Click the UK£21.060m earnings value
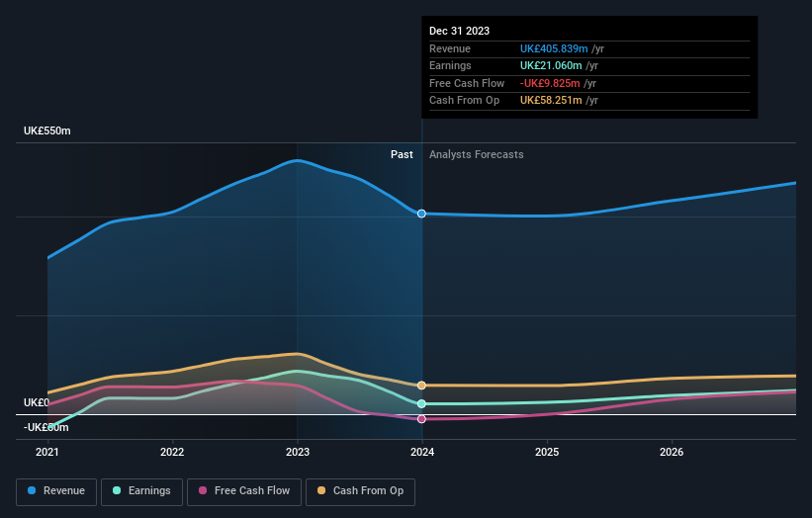 (551, 65)
